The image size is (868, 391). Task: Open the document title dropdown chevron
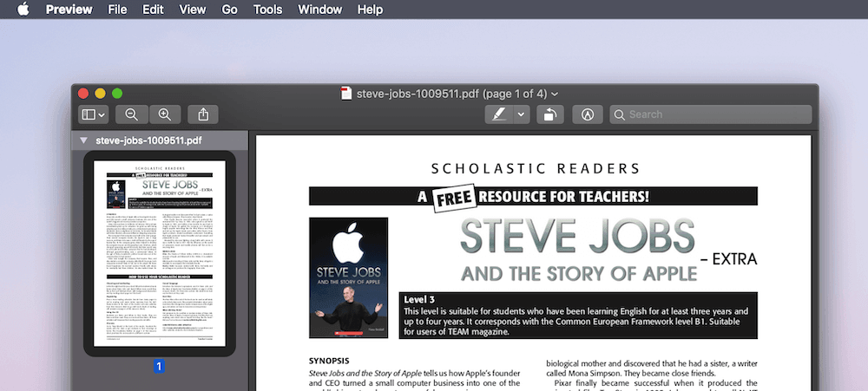pos(555,94)
